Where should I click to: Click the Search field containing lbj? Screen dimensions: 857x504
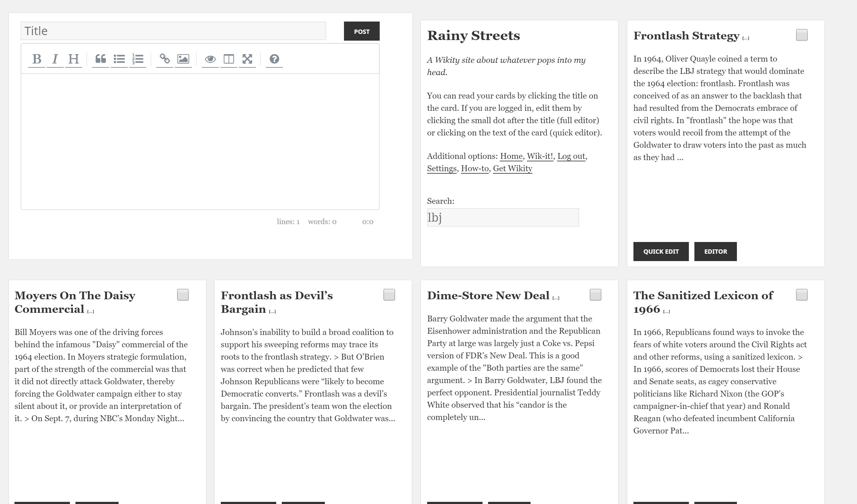click(503, 218)
